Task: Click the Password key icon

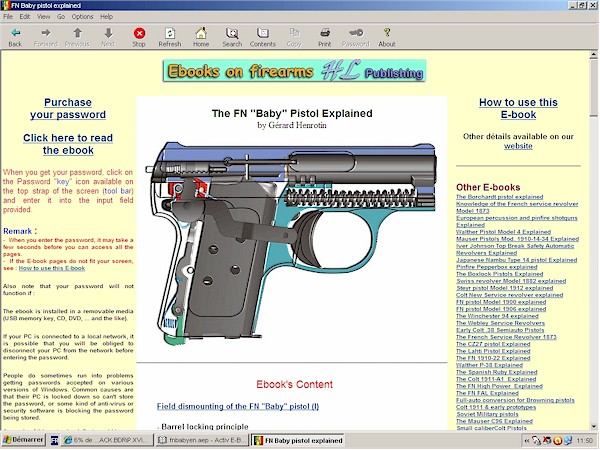Action: click(356, 33)
